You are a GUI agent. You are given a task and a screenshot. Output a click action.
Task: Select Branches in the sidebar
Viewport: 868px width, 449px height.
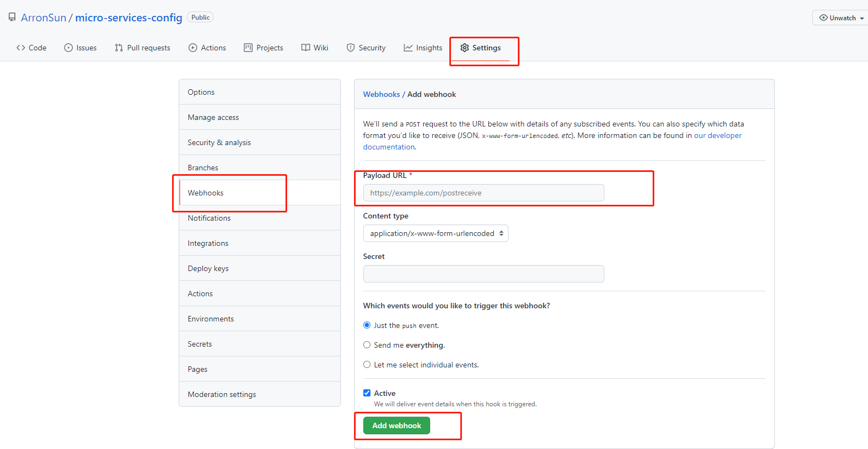(x=260, y=168)
